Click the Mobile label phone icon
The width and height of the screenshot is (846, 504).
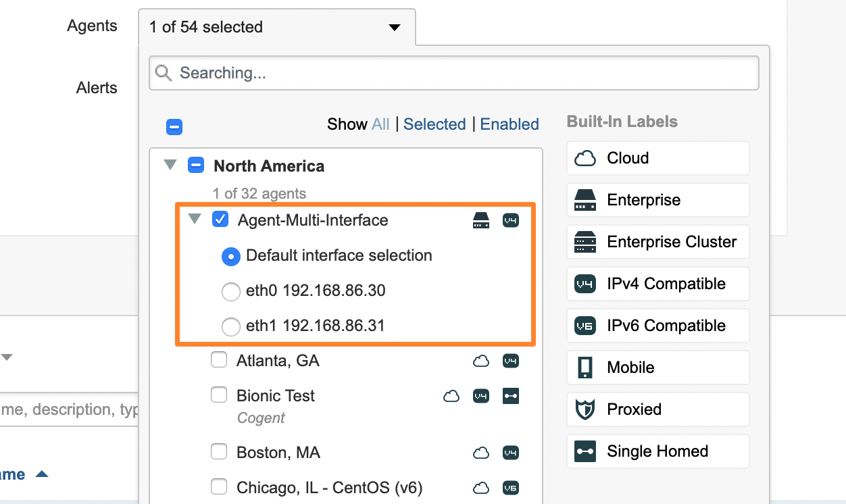[x=584, y=368]
